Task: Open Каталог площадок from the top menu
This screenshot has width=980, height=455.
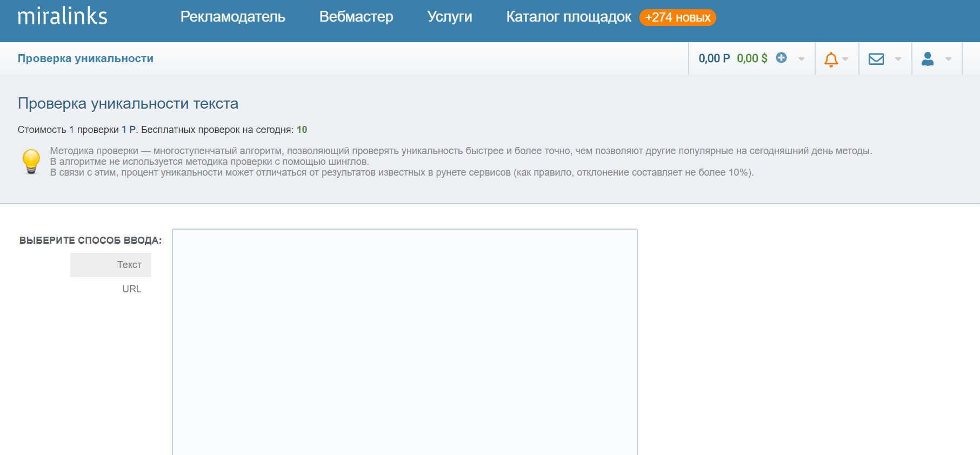Action: (x=568, y=17)
